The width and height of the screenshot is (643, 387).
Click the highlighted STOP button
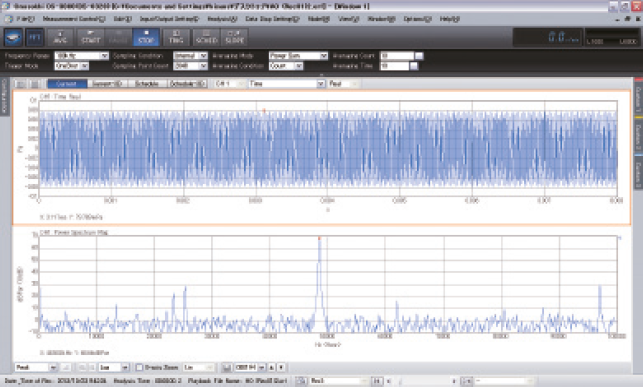(146, 38)
